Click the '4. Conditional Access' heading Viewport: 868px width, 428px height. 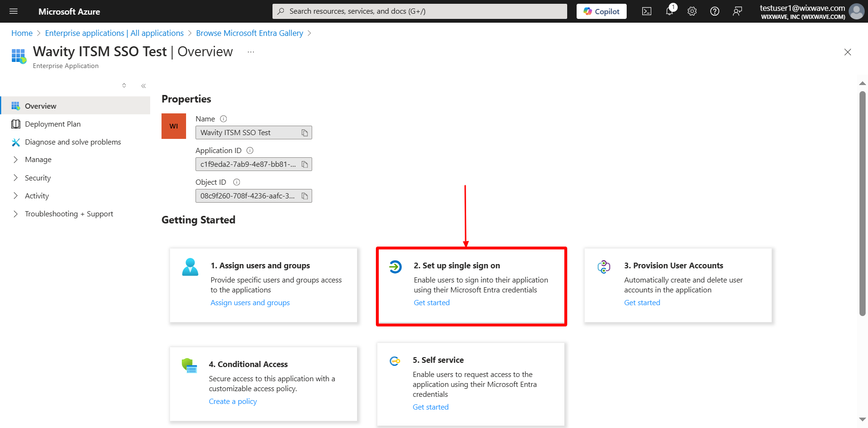click(248, 364)
